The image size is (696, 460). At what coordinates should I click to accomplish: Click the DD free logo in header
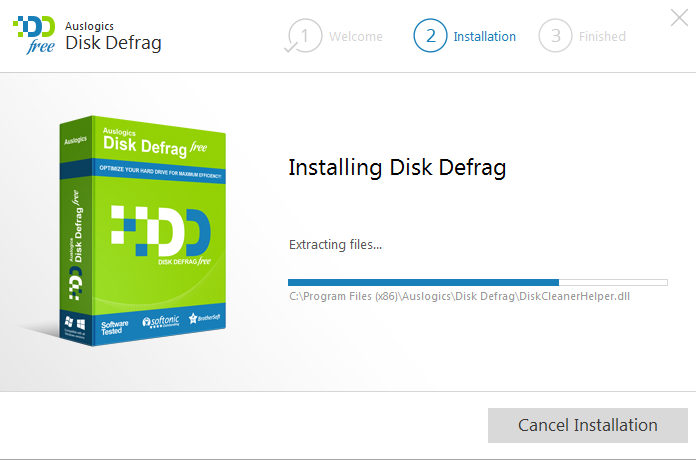32,35
